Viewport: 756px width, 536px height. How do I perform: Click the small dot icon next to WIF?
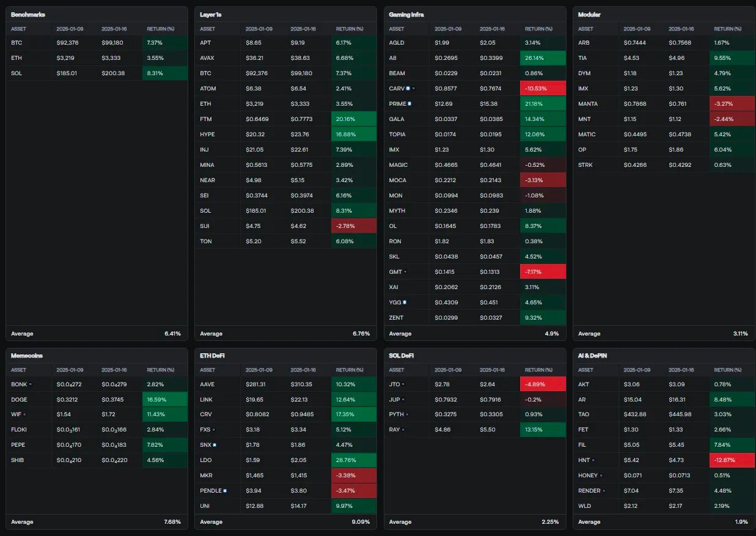(24, 414)
